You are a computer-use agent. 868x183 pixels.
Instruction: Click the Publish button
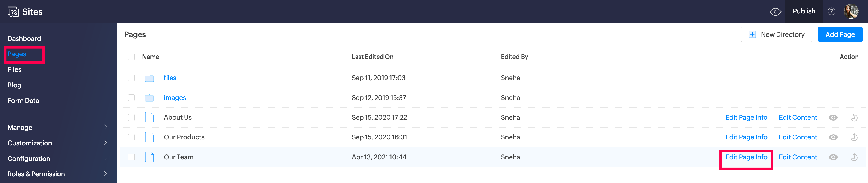[804, 11]
